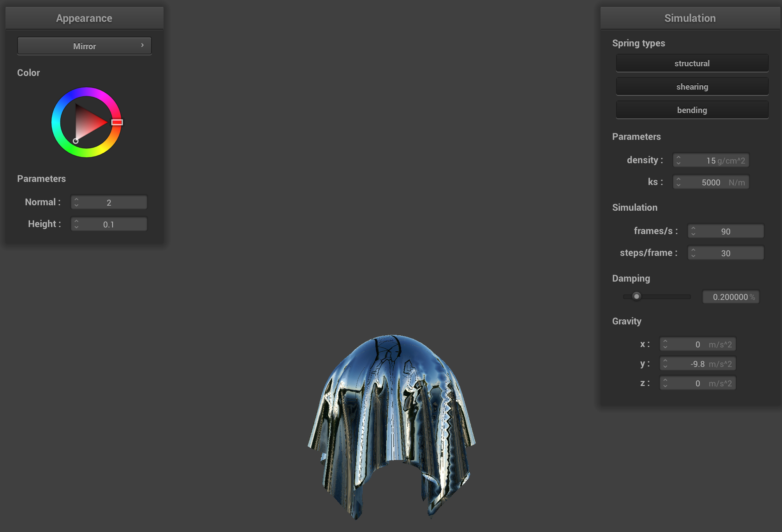The width and height of the screenshot is (782, 532).
Task: Click the 'Gravity' section label
Action: [x=627, y=321]
